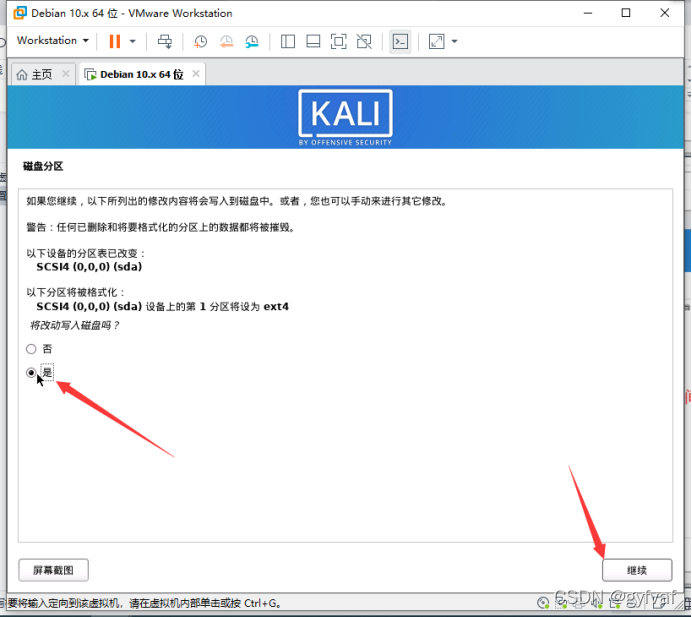Close the 主页 tab
Screen dimensions: 692x617
[x=66, y=74]
